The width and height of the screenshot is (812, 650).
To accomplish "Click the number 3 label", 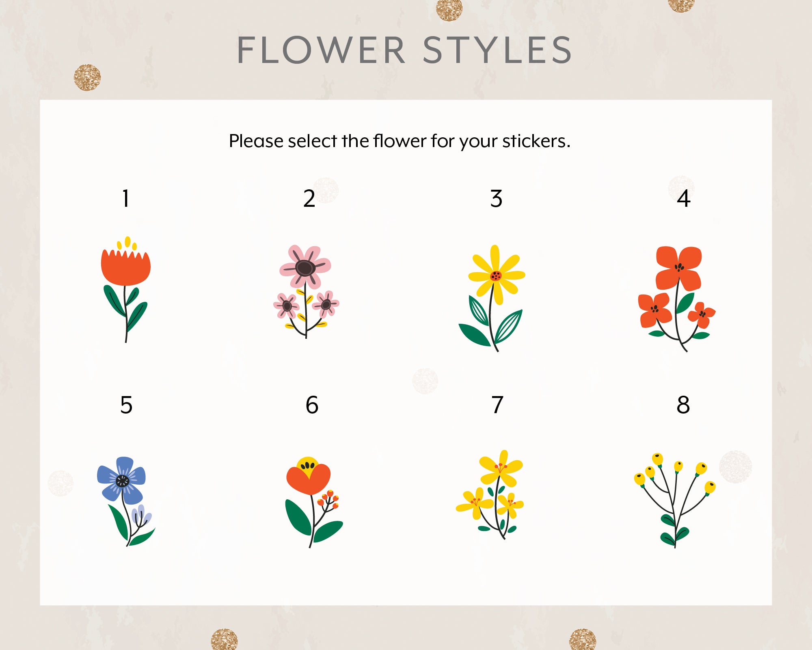I will click(x=496, y=199).
